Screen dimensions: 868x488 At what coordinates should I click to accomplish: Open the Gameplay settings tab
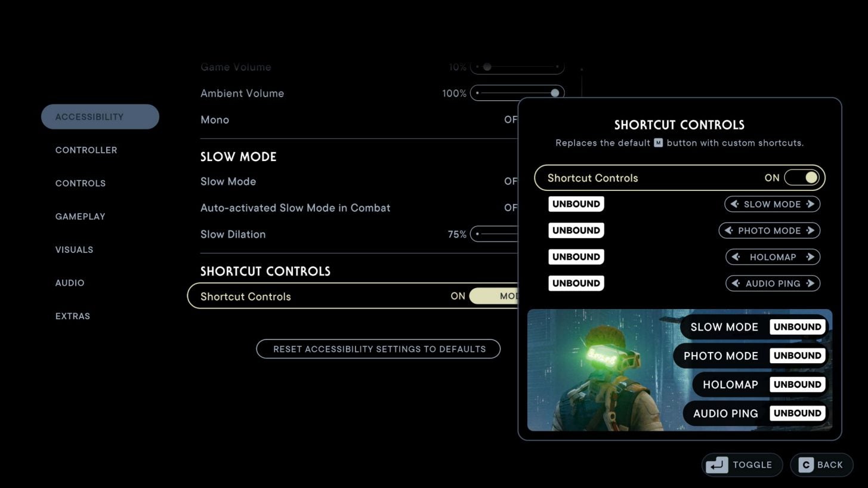pyautogui.click(x=81, y=217)
